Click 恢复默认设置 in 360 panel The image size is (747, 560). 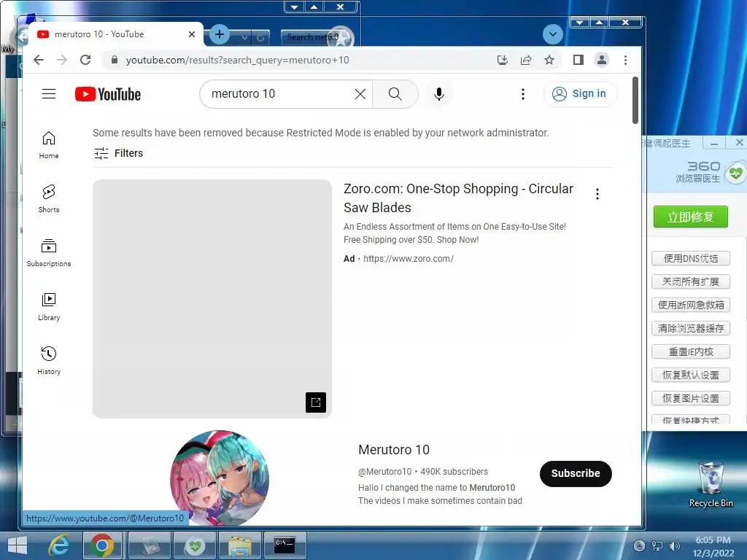click(690, 376)
